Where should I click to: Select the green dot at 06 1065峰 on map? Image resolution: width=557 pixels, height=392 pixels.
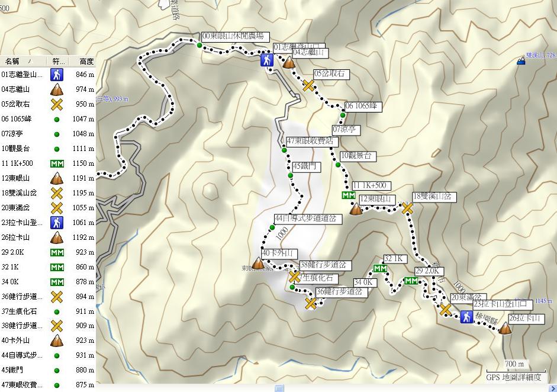pyautogui.click(x=343, y=115)
